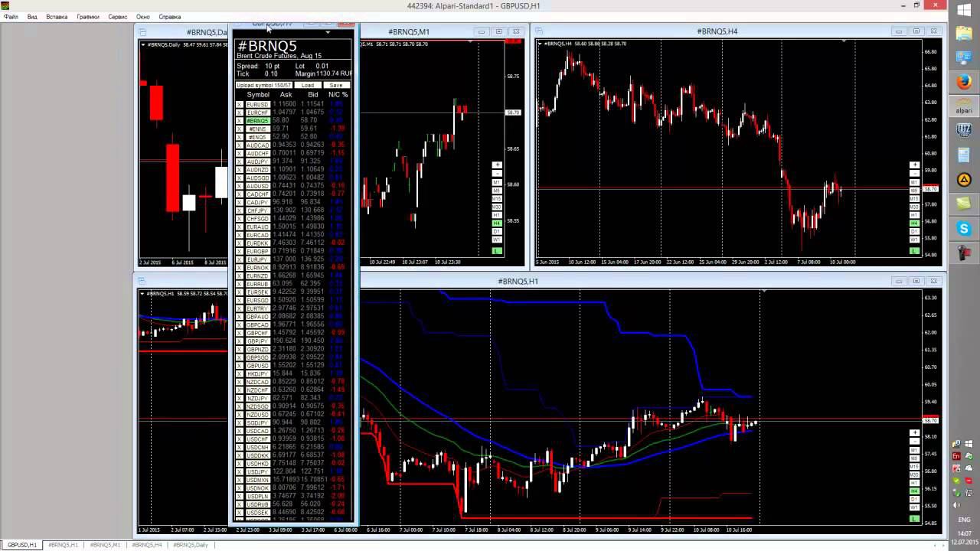Select the GBPJPY symbol button
The width and height of the screenshot is (980, 551).
pos(257,341)
